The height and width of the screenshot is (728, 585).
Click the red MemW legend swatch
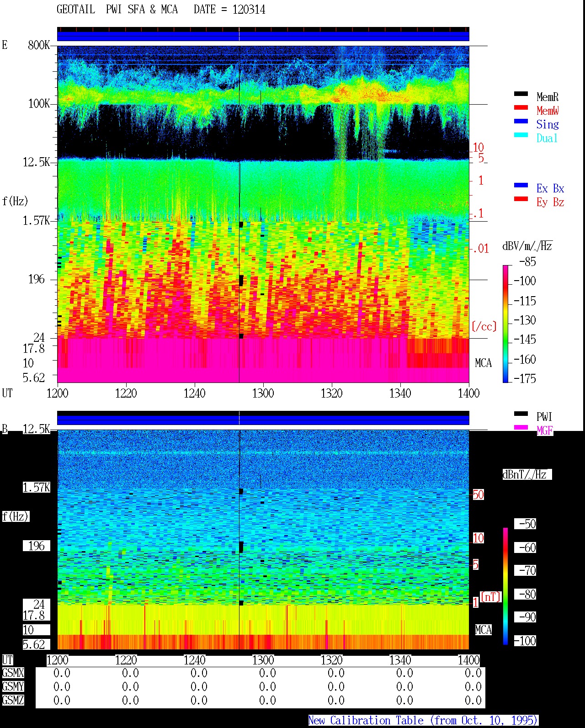(x=521, y=107)
